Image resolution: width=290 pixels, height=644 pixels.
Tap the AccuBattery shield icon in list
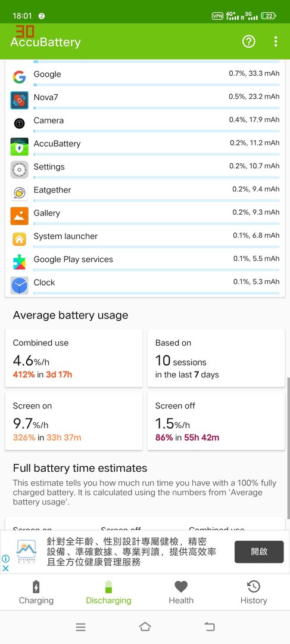[19, 147]
